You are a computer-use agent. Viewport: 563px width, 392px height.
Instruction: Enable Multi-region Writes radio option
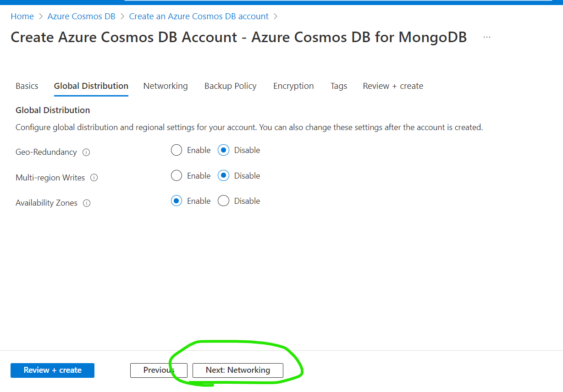(x=177, y=175)
